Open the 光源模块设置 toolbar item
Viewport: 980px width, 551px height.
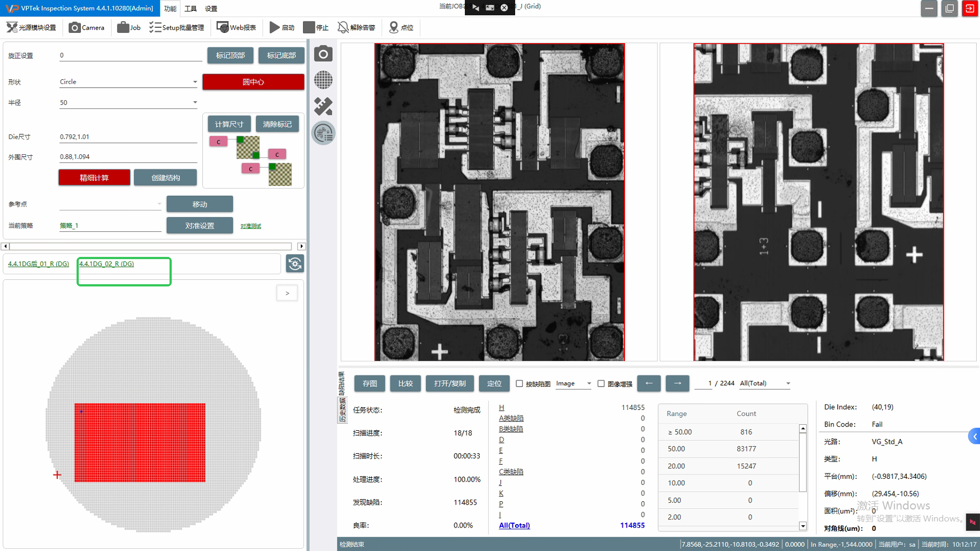coord(31,27)
